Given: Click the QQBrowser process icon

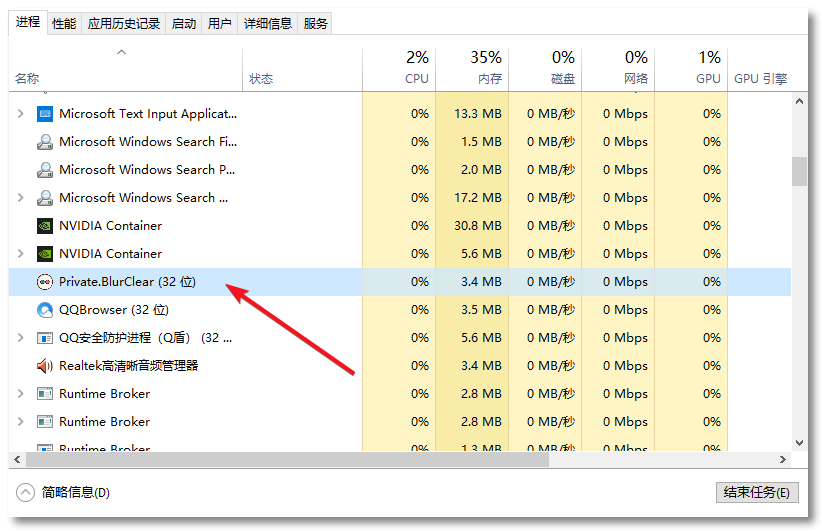Looking at the screenshot, I should tap(45, 310).
